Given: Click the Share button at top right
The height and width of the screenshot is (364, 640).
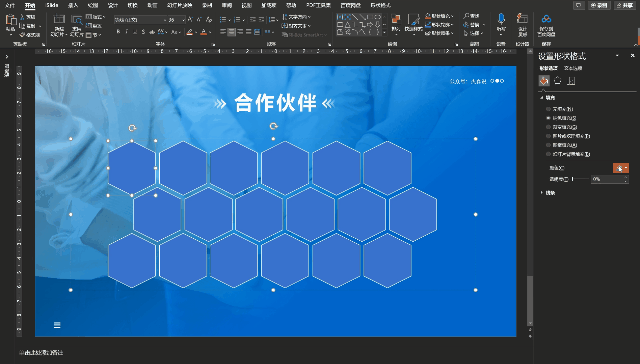Looking at the screenshot, I should coord(625,5).
